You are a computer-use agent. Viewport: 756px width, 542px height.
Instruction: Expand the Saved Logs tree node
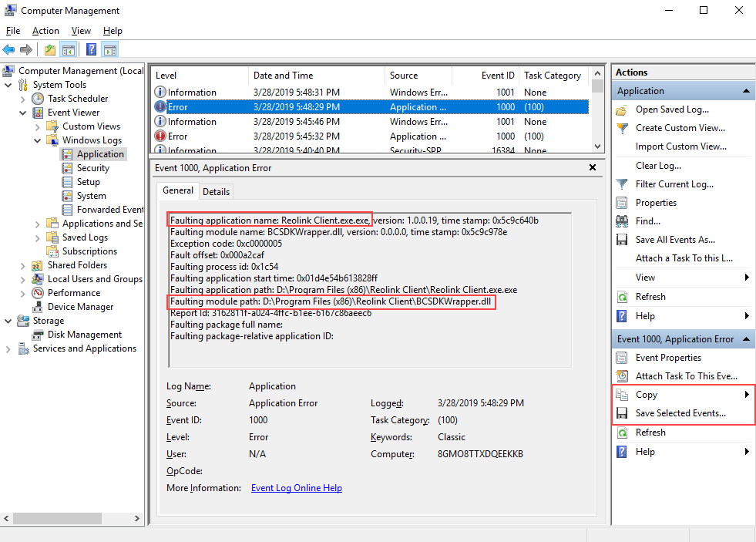pos(37,237)
